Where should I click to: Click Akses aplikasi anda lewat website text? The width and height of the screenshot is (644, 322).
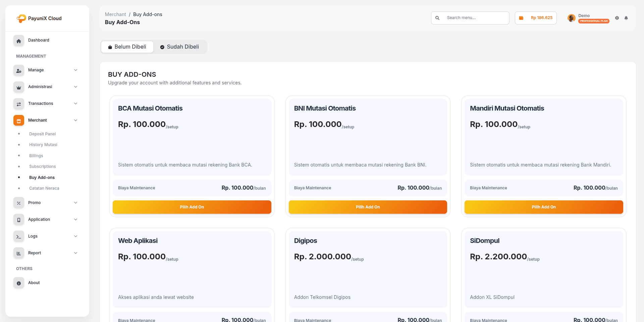[156, 297]
